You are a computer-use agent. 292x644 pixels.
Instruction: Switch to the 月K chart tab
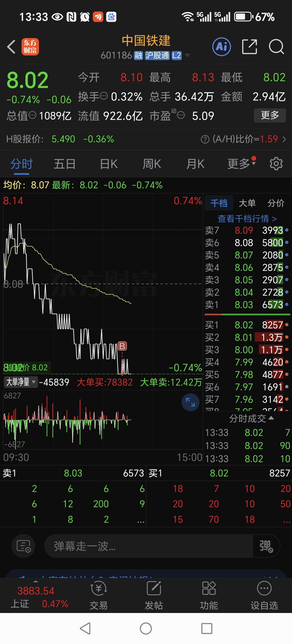pos(195,164)
